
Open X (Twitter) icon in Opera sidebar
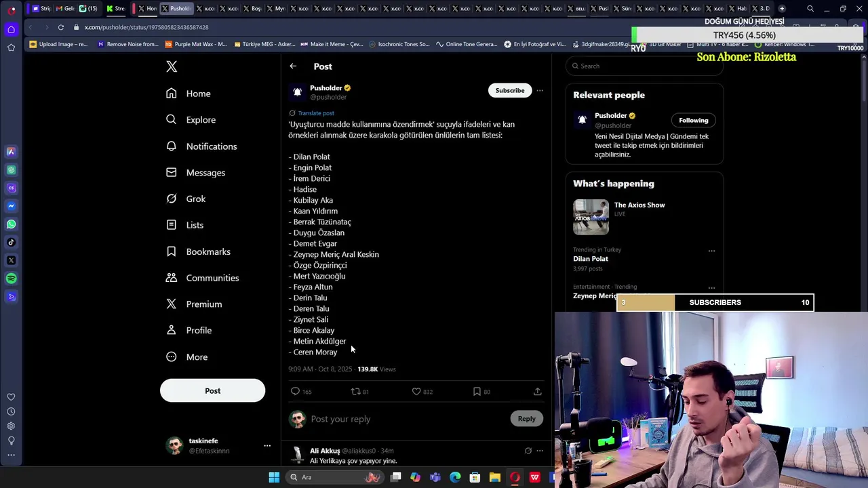coord(11,260)
